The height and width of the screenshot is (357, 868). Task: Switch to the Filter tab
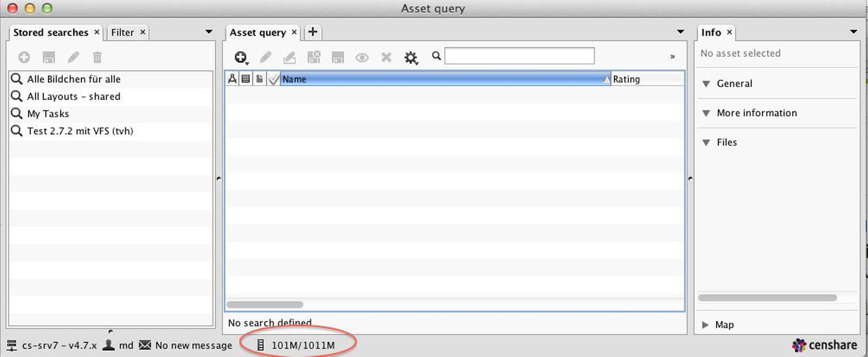[x=122, y=33]
